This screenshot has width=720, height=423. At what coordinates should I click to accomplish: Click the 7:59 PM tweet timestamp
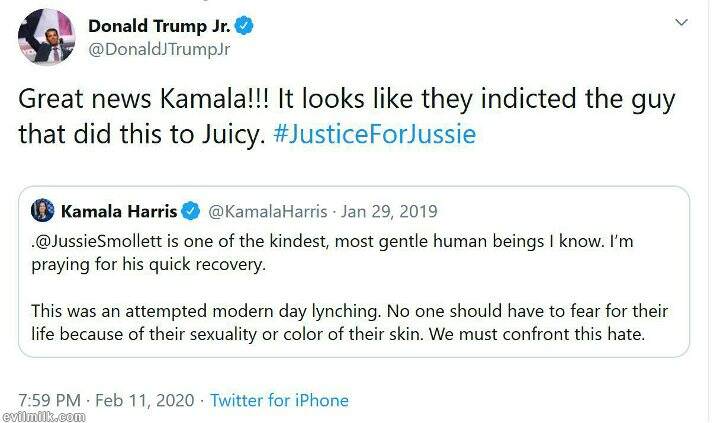[48, 400]
